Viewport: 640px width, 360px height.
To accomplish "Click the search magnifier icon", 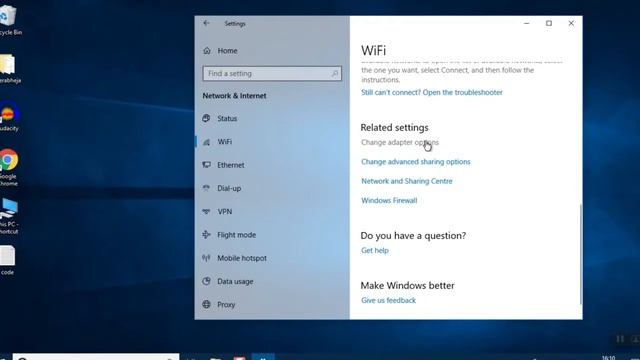I will pos(335,73).
